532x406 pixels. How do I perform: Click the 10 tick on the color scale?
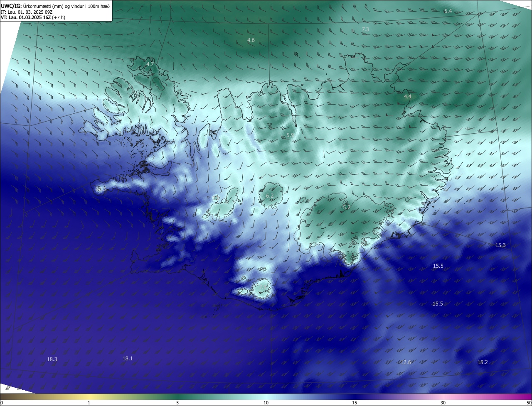pyautogui.click(x=266, y=403)
